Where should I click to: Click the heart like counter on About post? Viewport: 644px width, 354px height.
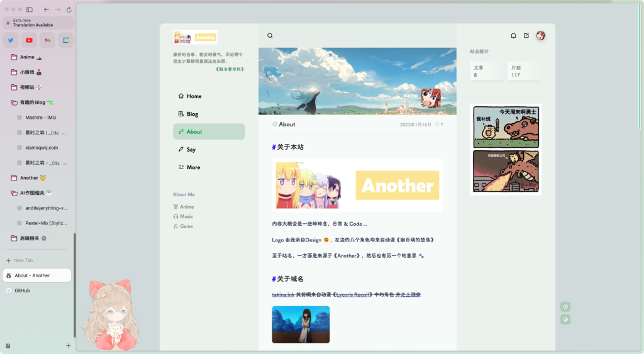439,124
